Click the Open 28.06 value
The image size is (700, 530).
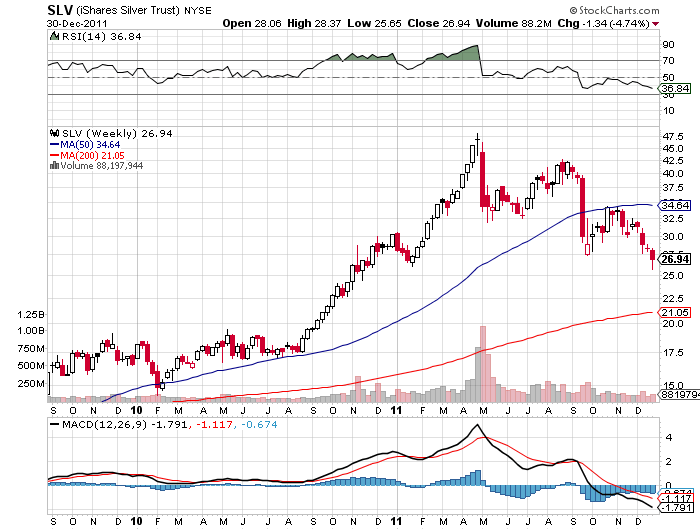(x=252, y=23)
